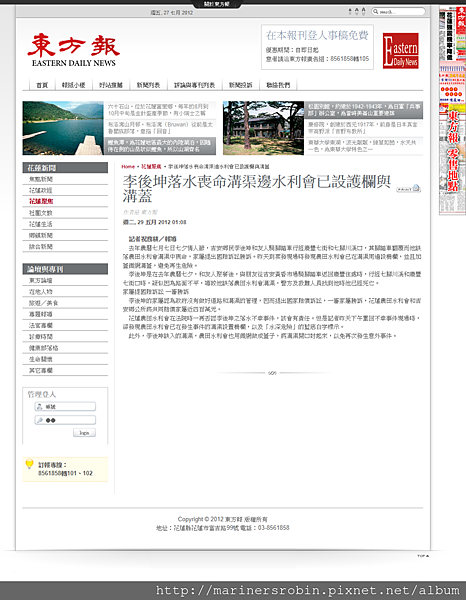Click the highlighted 鯉魚潭 banner caption
The height and width of the screenshot is (600, 466).
tap(160, 146)
